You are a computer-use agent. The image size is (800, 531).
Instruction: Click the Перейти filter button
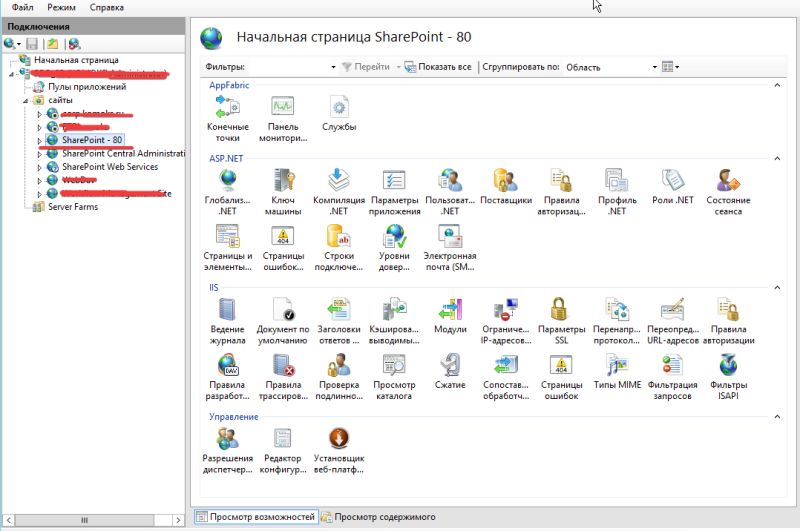pos(366,67)
